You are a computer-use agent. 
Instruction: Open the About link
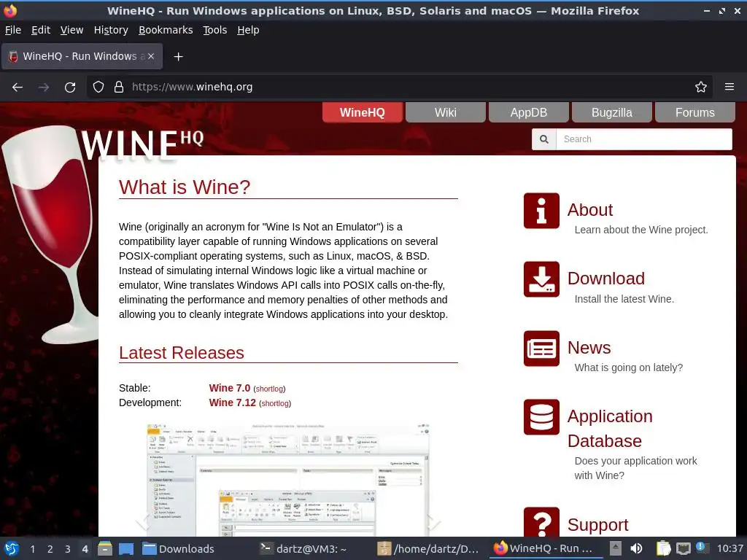click(x=589, y=210)
